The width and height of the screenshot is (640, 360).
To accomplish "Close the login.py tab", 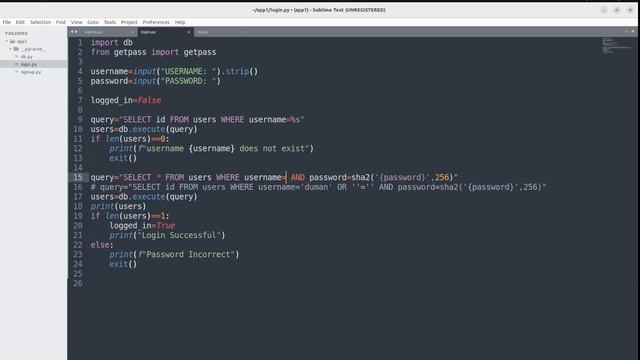I will pyautogui.click(x=189, y=32).
